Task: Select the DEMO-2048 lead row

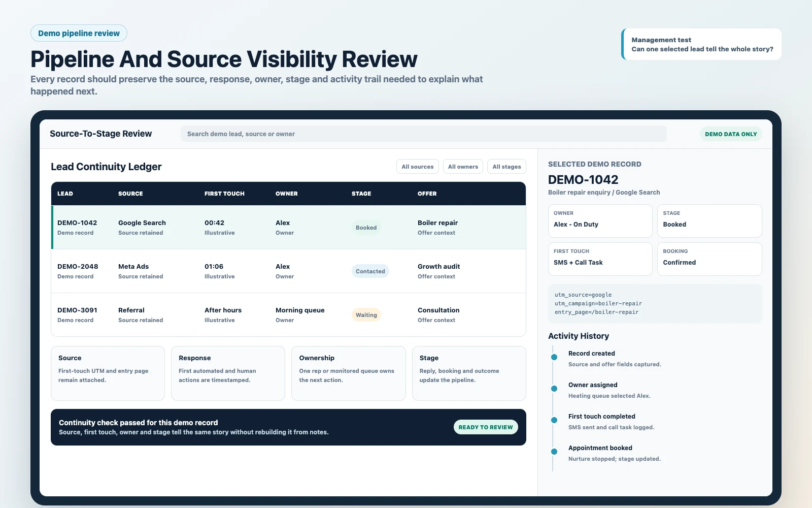Action: click(288, 271)
